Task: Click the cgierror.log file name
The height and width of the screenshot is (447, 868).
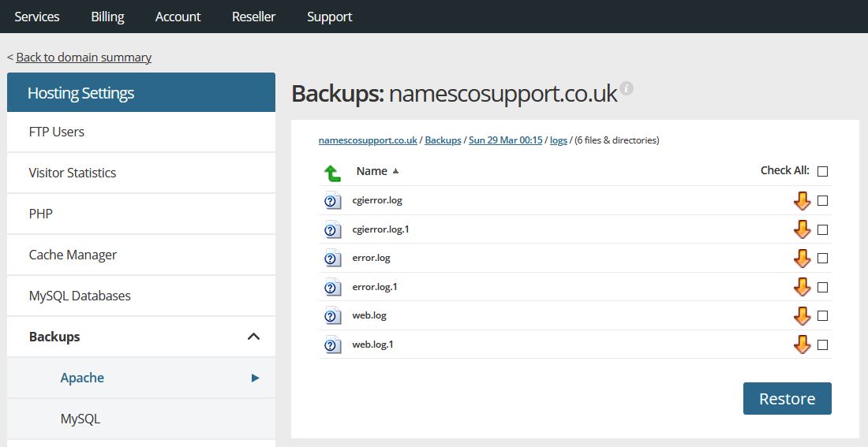Action: pos(377,200)
